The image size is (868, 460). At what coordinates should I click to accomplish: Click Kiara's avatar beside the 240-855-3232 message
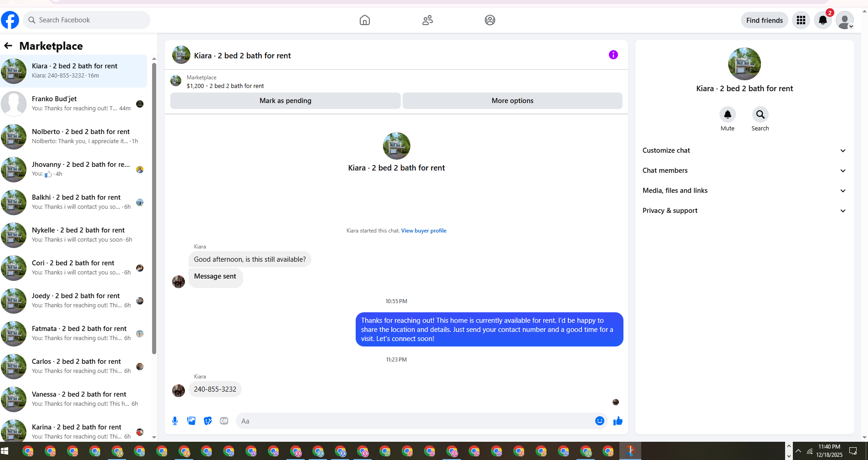click(179, 391)
